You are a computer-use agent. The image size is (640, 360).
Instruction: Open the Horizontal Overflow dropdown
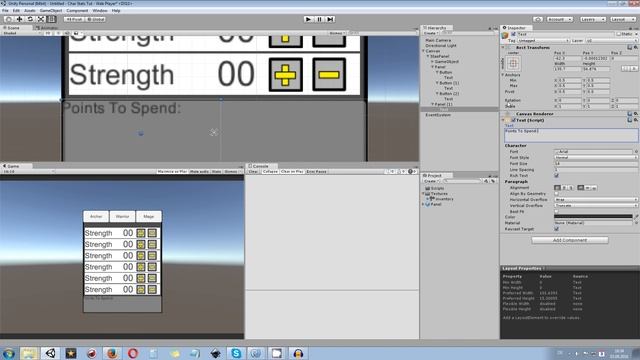tap(596, 200)
